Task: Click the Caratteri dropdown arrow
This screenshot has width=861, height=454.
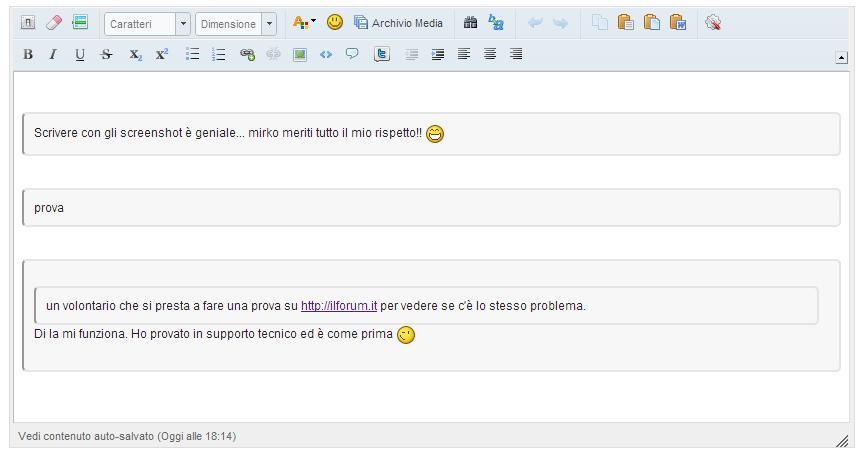Action: coord(183,24)
